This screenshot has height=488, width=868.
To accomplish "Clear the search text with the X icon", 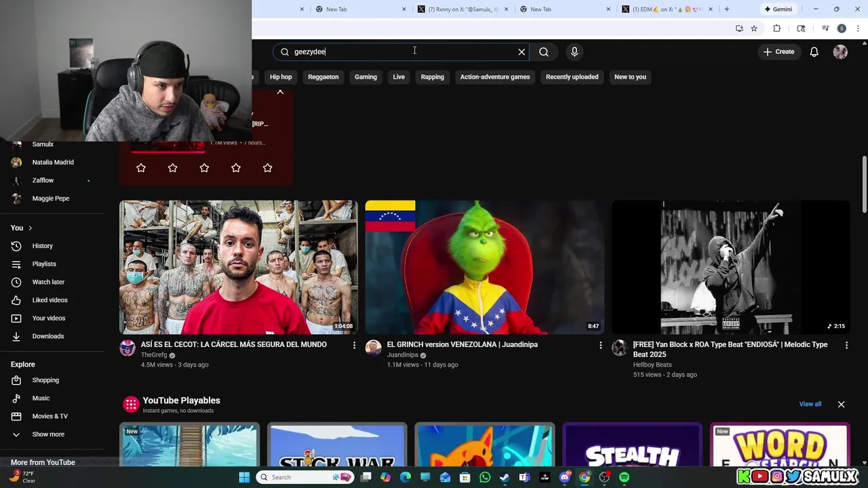I will (521, 52).
